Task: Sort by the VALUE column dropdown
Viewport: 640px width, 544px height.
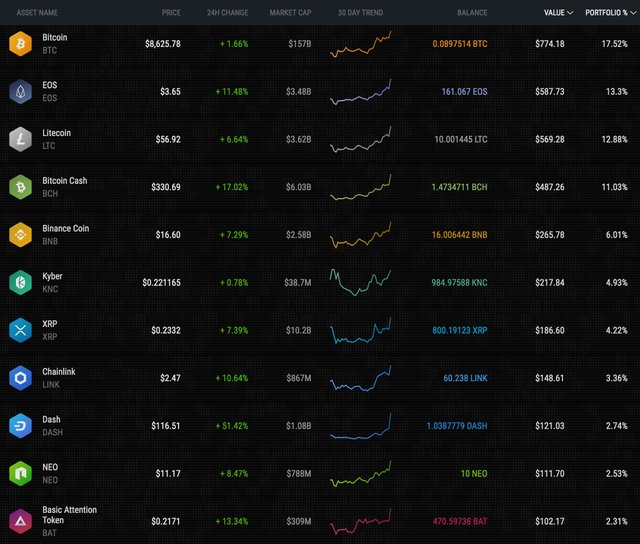Action: tap(558, 13)
